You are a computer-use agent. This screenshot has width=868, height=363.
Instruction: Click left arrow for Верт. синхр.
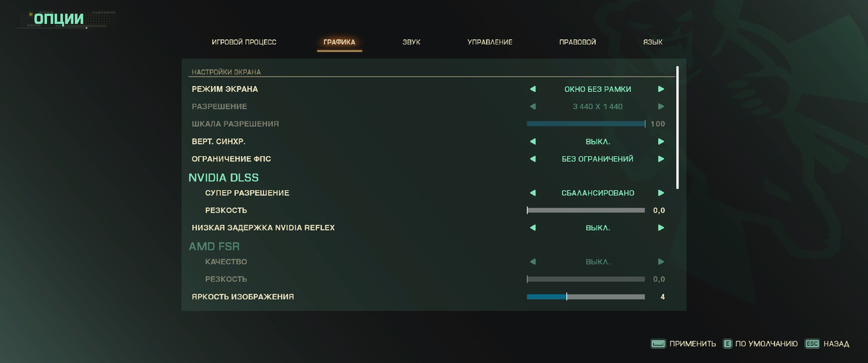(533, 142)
